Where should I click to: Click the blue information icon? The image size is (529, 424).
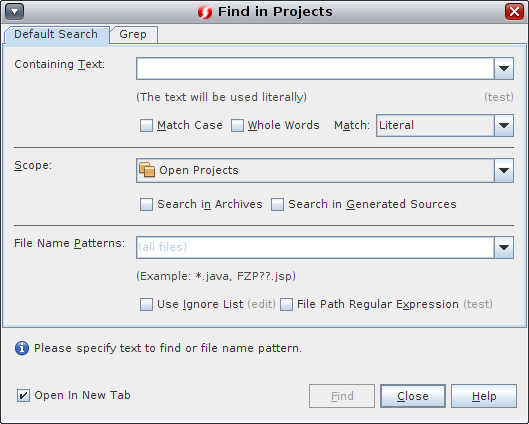(x=22, y=348)
